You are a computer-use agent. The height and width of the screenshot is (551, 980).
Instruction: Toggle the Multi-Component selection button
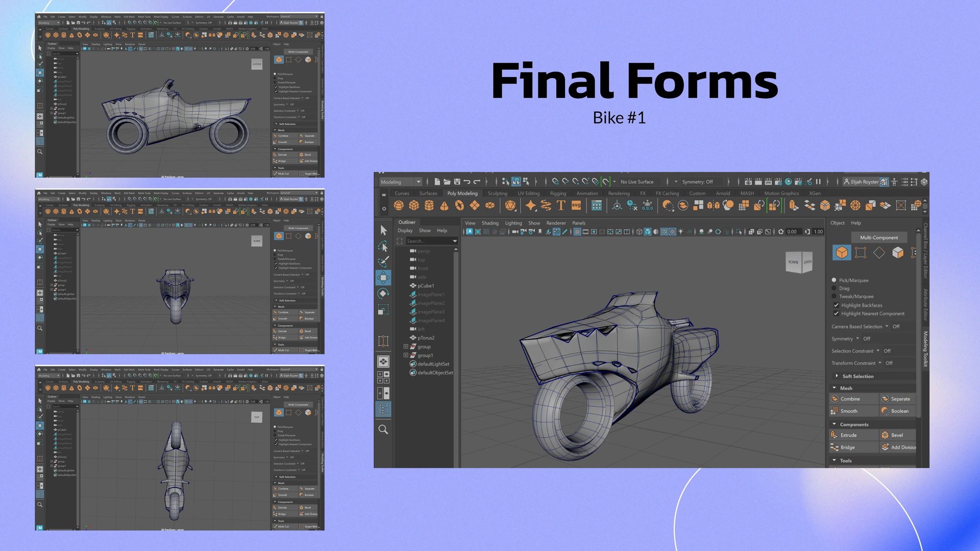click(x=879, y=237)
